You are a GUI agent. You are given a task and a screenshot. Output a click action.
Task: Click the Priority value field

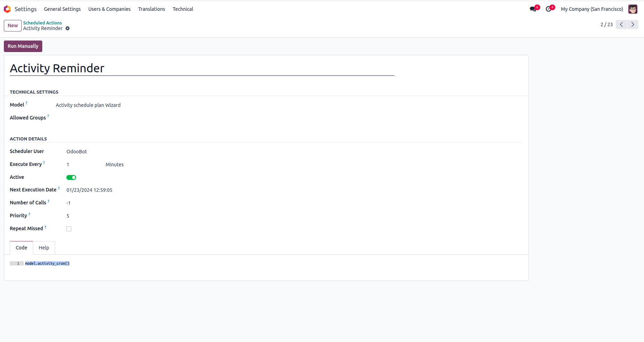(x=68, y=216)
